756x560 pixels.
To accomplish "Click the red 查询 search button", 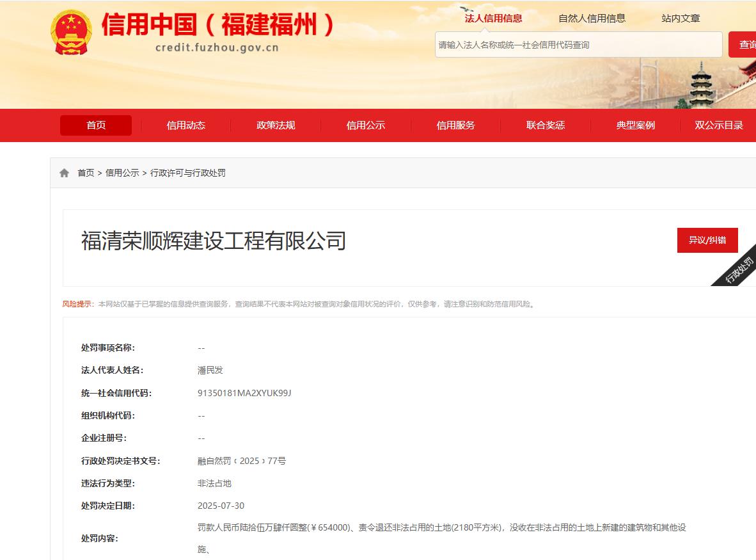I will tap(743, 45).
